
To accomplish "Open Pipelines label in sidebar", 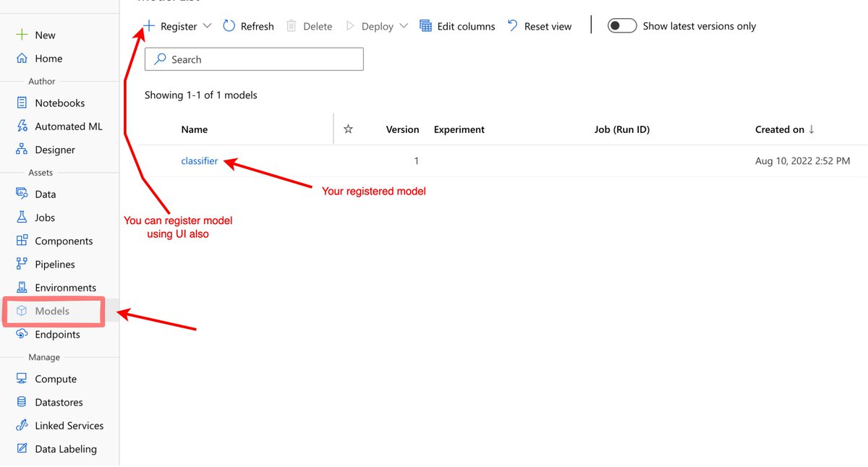I will (x=55, y=264).
